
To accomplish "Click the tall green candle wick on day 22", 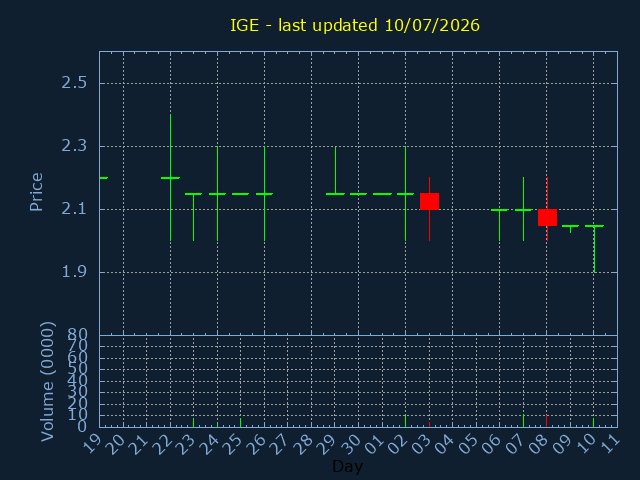I will pos(171,178).
